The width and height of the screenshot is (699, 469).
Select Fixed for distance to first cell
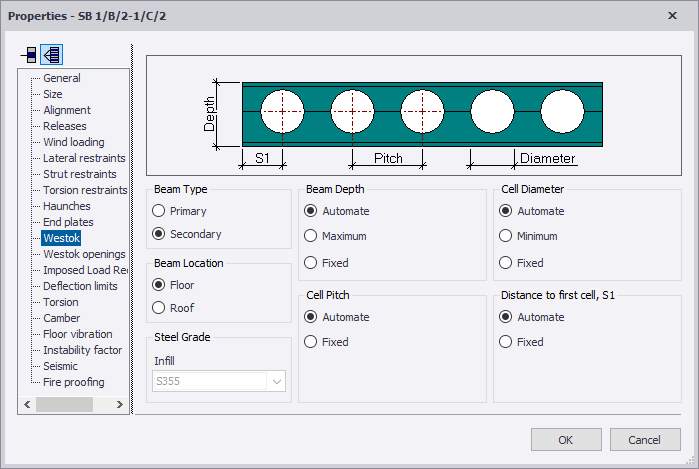click(x=505, y=342)
